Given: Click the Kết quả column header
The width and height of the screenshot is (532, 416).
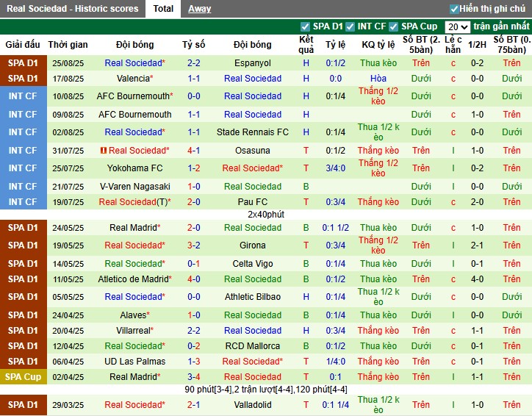Looking at the screenshot, I should pos(306,44).
